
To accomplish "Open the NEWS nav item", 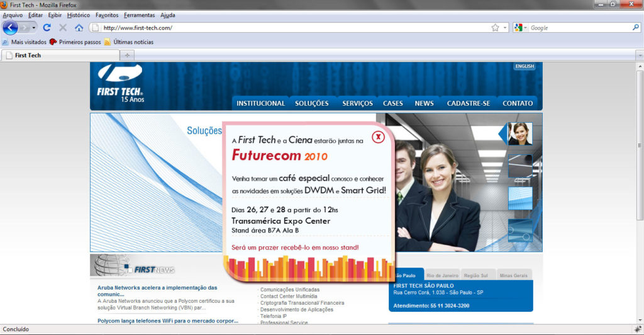I will pos(424,103).
